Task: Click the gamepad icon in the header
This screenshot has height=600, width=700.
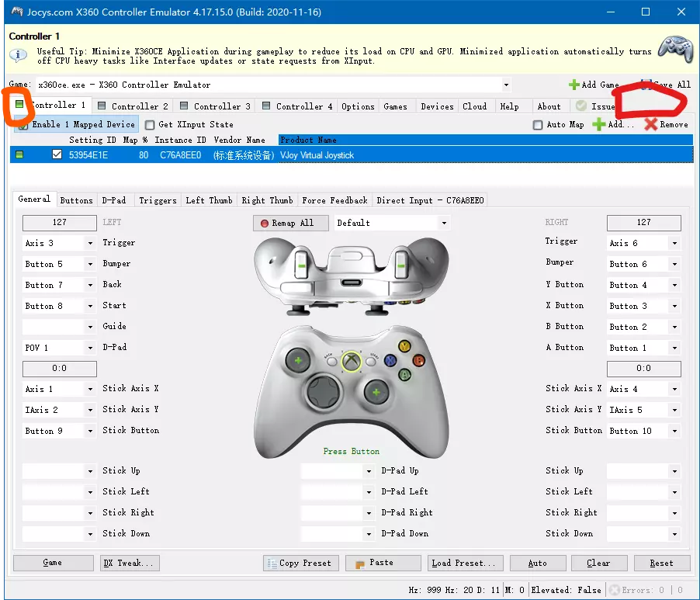Action: click(675, 49)
